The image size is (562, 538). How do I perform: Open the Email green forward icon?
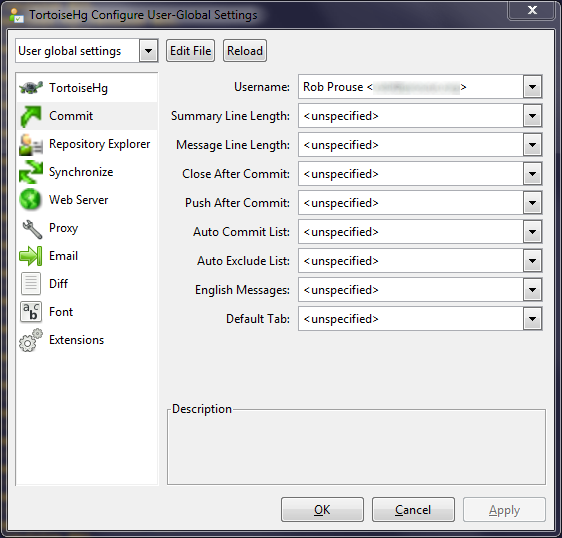31,256
